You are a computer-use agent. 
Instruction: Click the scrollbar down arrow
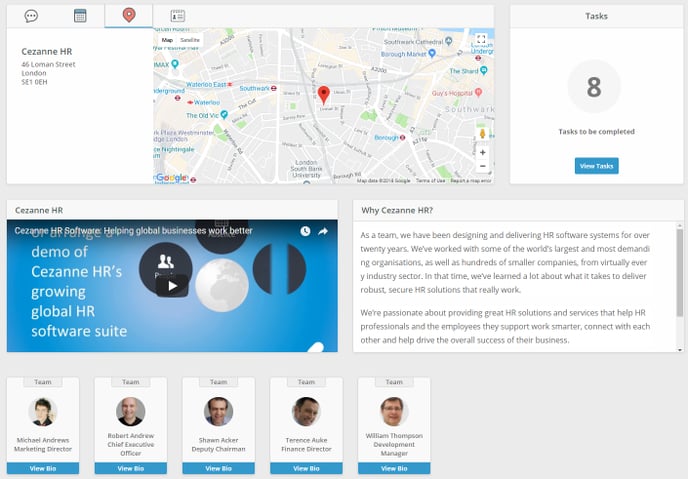(x=680, y=350)
